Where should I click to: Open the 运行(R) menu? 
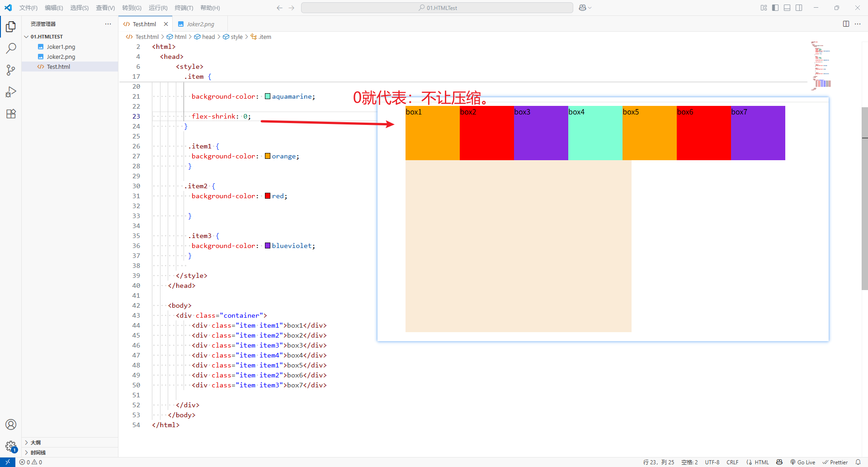pos(158,8)
